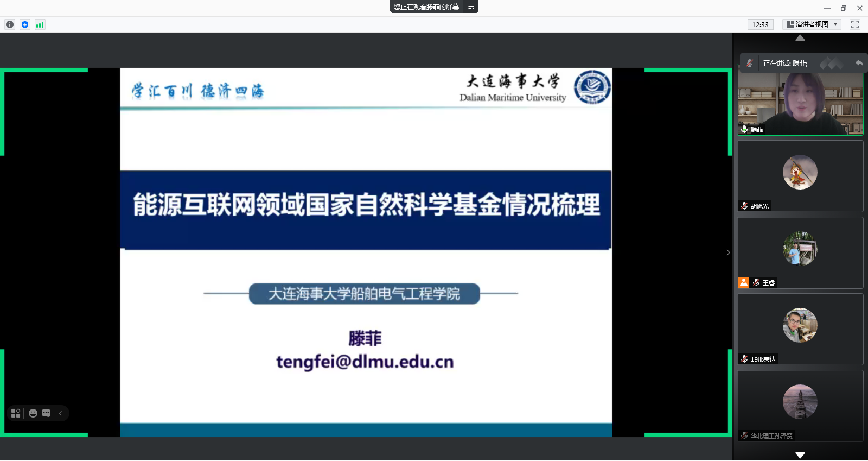Toggle your muted microphone in floating bar
The height and width of the screenshot is (461, 868).
click(x=750, y=63)
